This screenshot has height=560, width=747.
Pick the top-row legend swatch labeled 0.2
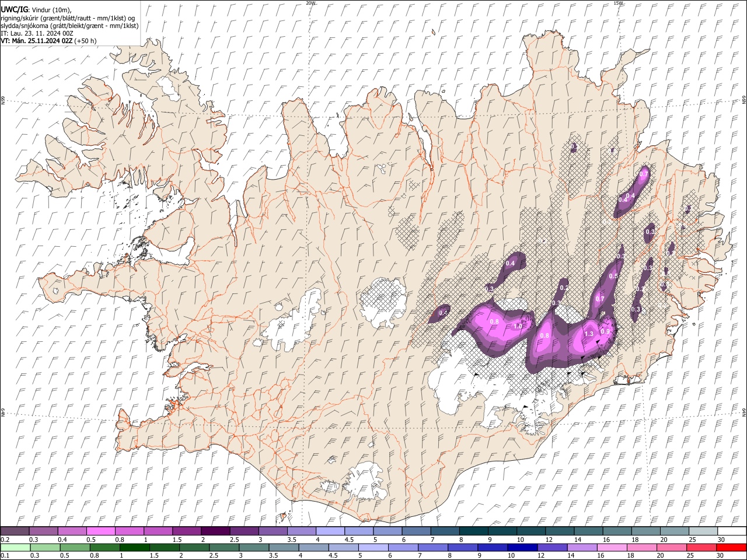(15, 531)
